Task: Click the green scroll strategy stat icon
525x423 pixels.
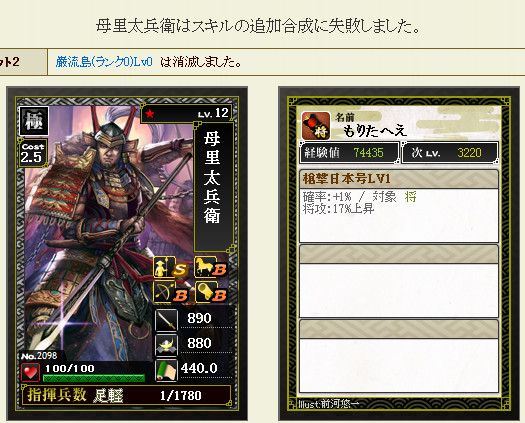Action: click(166, 370)
